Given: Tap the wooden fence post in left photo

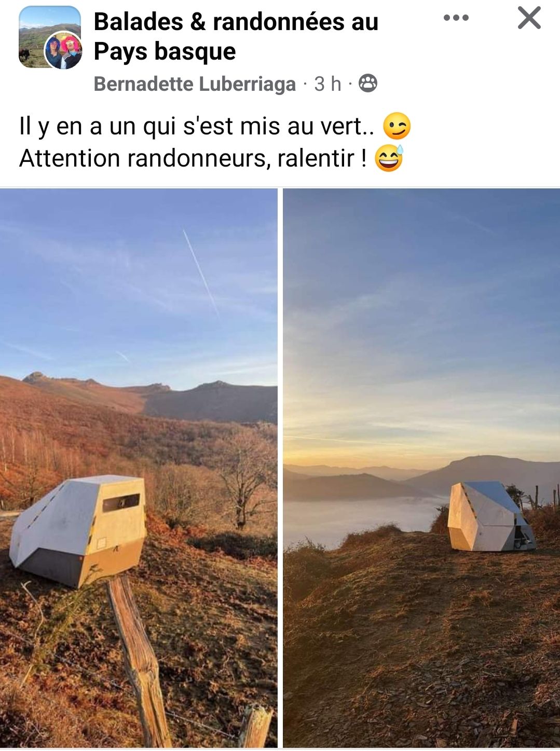Looking at the screenshot, I should pos(139,659).
